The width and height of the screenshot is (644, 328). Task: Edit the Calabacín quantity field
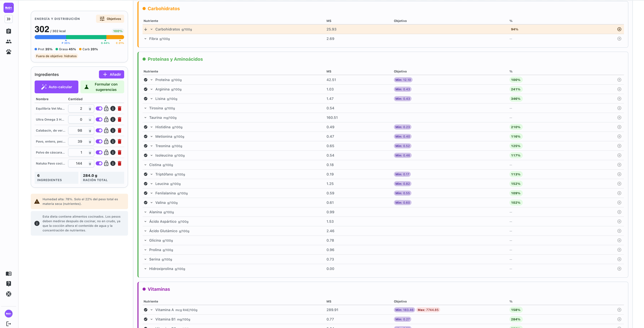click(x=81, y=131)
